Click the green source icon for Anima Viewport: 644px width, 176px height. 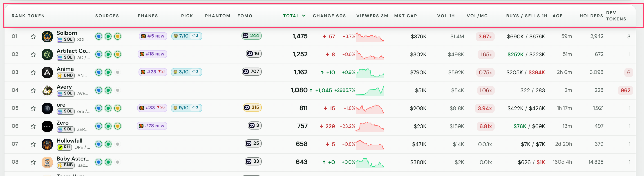tap(108, 72)
